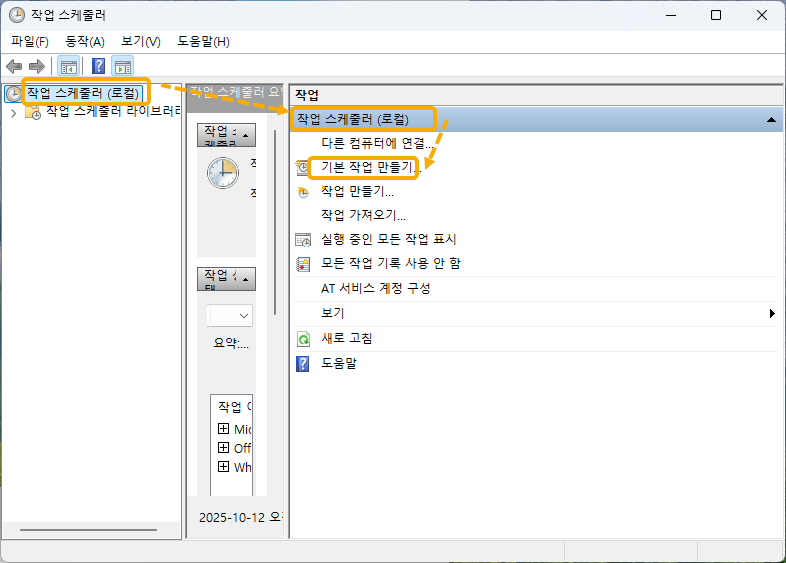Open the 동작(A) menu

pyautogui.click(x=85, y=41)
